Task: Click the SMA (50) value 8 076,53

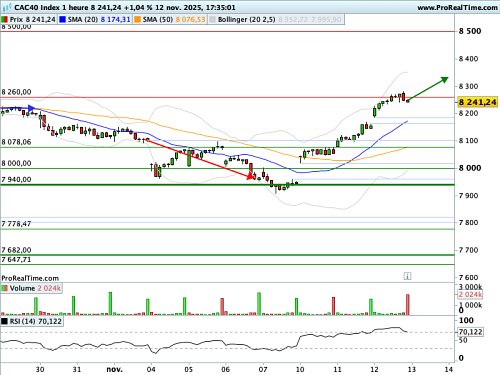Action: [190, 20]
